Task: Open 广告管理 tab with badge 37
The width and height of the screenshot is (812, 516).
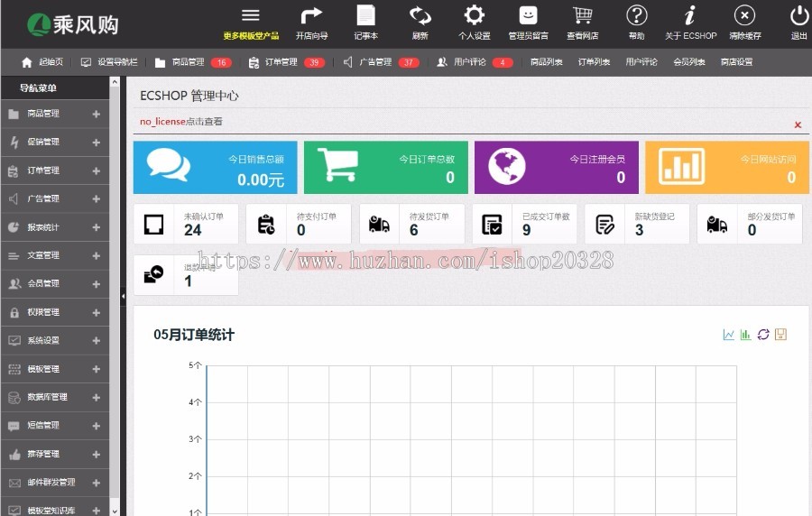Action: click(x=381, y=62)
